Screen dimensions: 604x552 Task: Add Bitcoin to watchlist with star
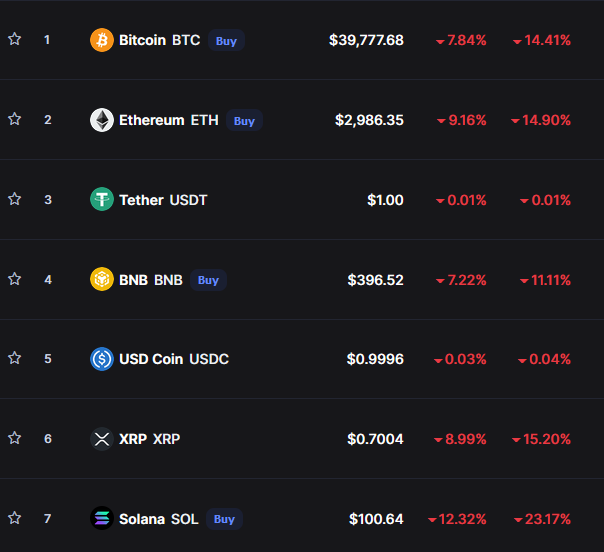click(15, 39)
